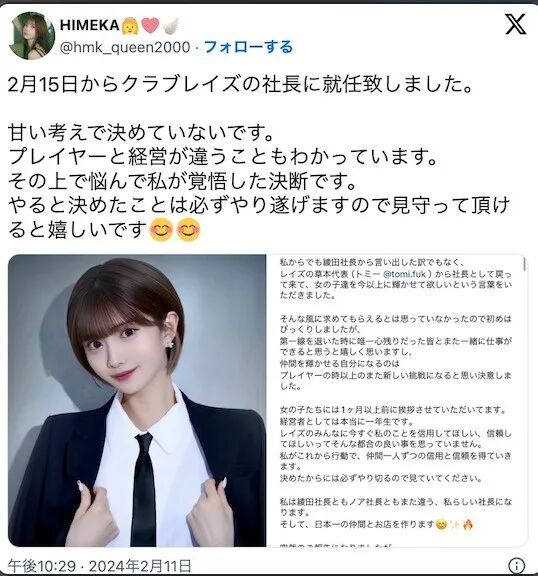
Task: Click the info circle icon
Action: [517, 565]
